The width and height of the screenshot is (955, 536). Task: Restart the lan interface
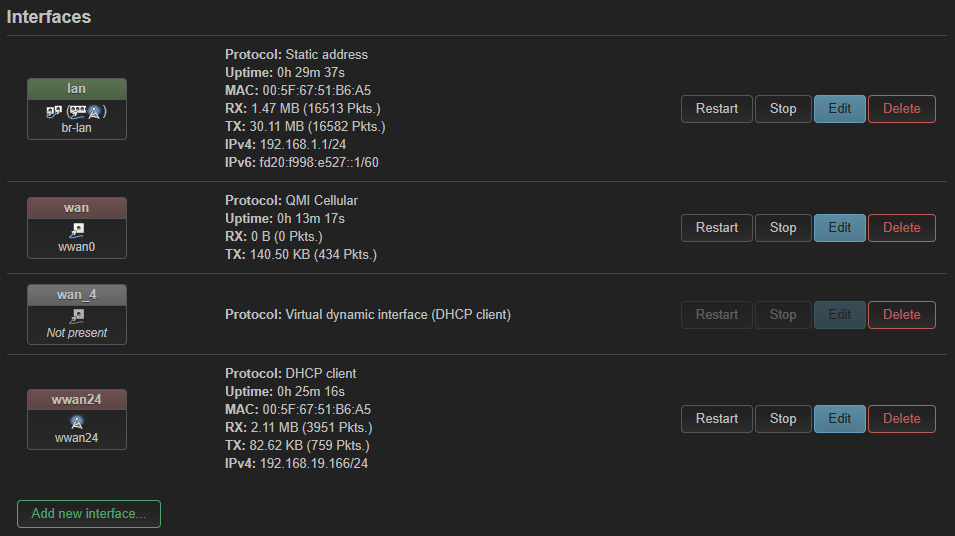pyautogui.click(x=717, y=109)
